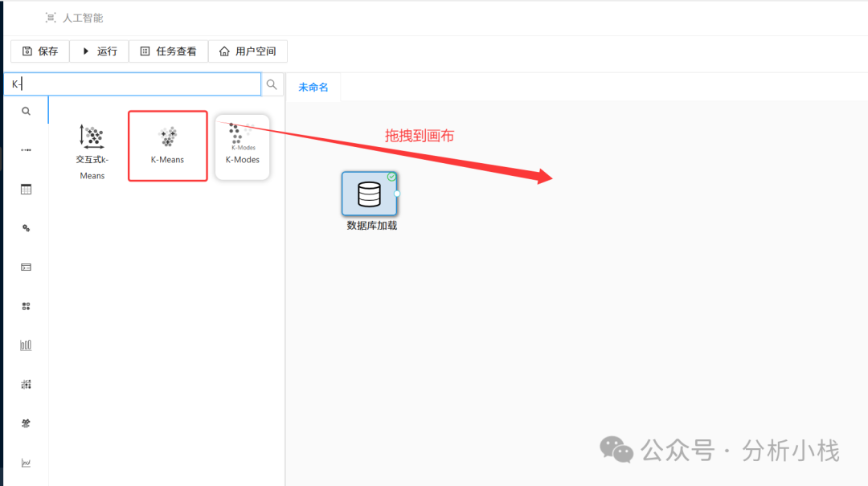This screenshot has width=868, height=486.
Task: Run the workflow with 运行 button
Action: click(x=100, y=51)
